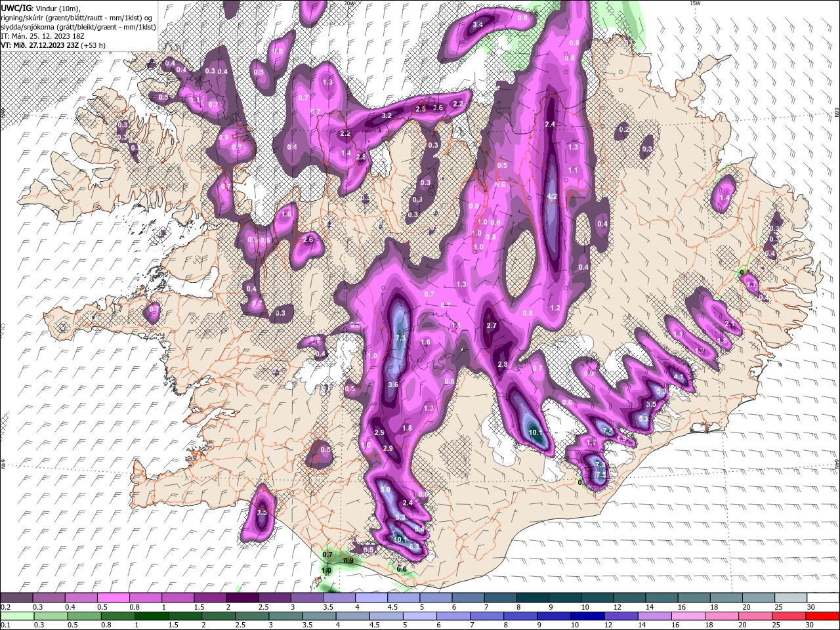Click the 2.7 snowfall value on map

click(x=492, y=325)
